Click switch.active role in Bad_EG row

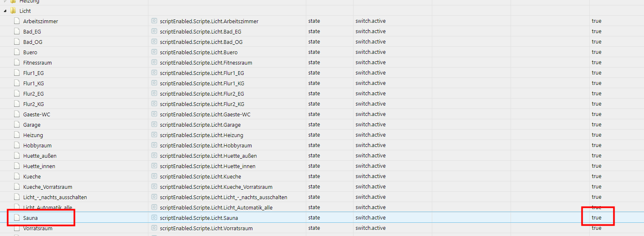pyautogui.click(x=370, y=31)
